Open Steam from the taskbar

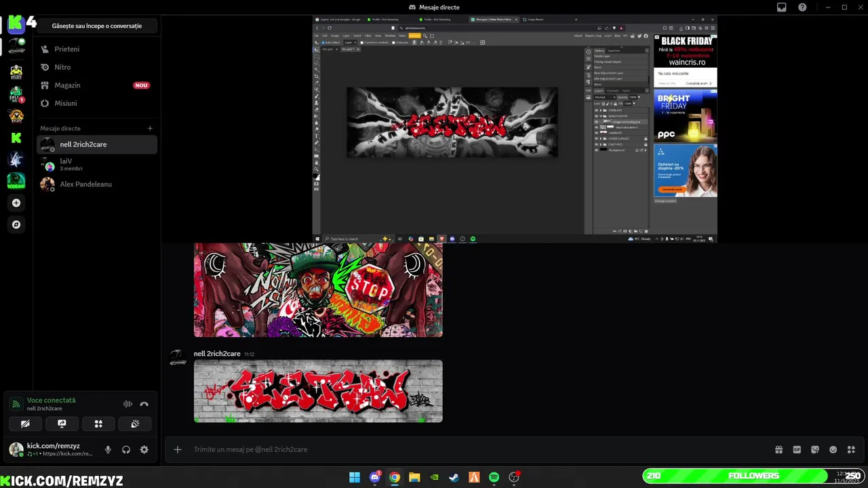point(454,477)
